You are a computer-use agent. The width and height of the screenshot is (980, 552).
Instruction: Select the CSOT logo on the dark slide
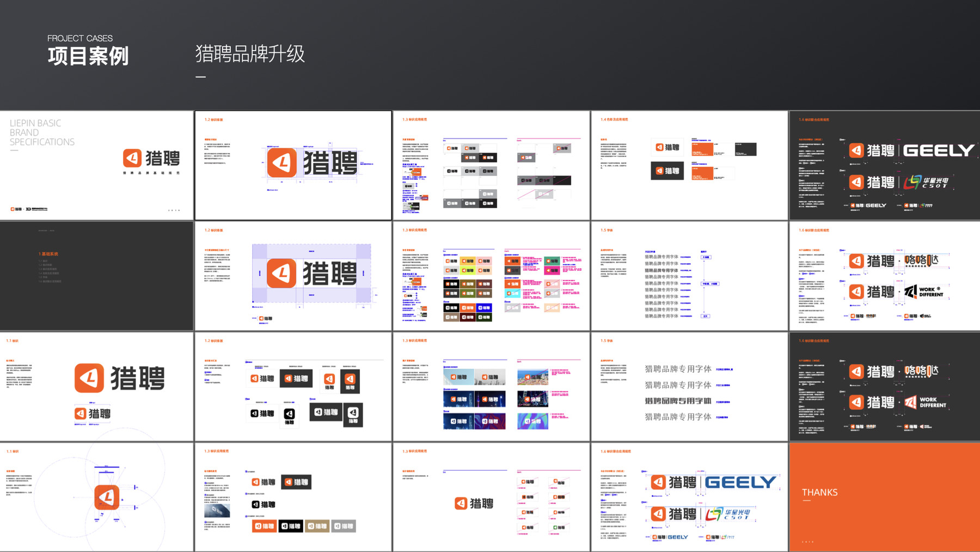(x=926, y=183)
